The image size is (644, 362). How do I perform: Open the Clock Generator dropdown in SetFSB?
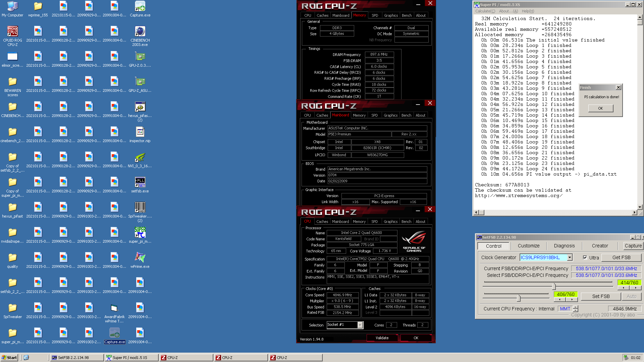pyautogui.click(x=570, y=257)
